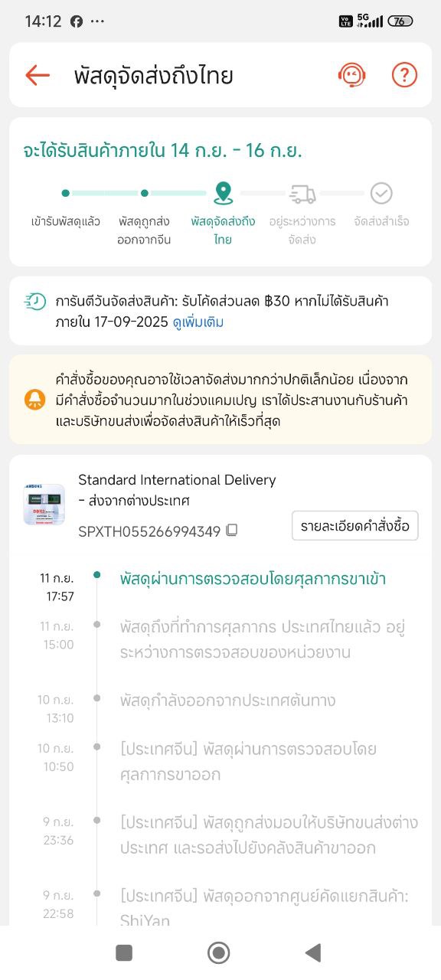Select the เข้ารับพัสดุแล้ว progress step
Image resolution: width=441 pixels, height=980 pixels.
pos(66,221)
